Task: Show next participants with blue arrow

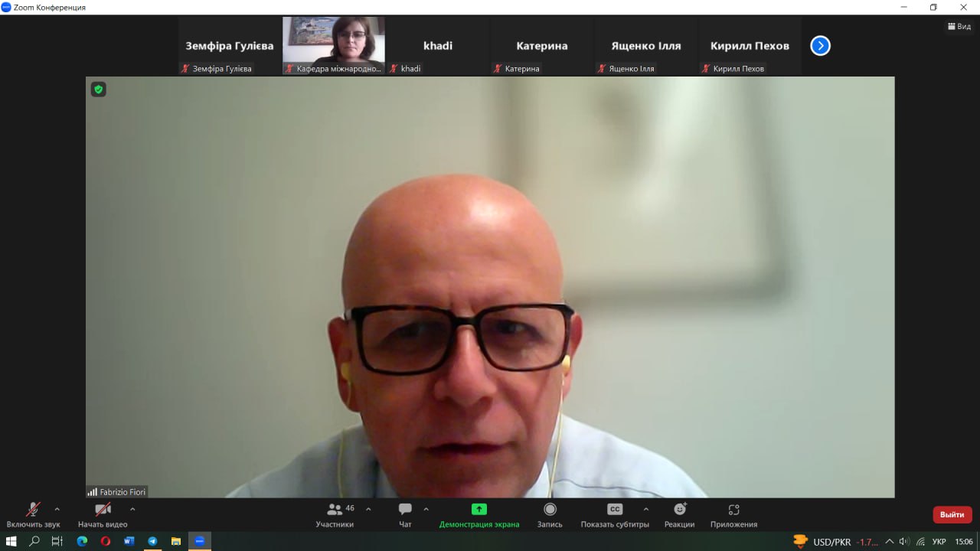Action: [x=820, y=46]
